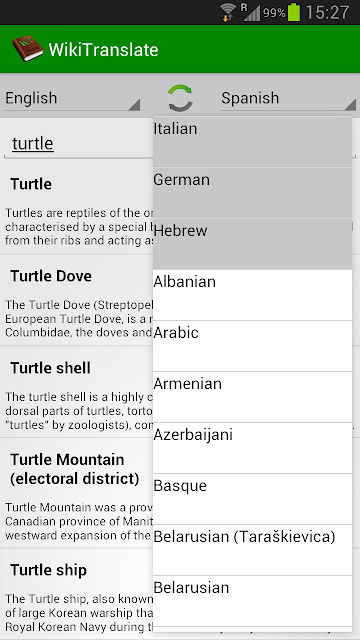Choose Belarusian (Taraškievica) option
The image size is (360, 640).
point(252,550)
